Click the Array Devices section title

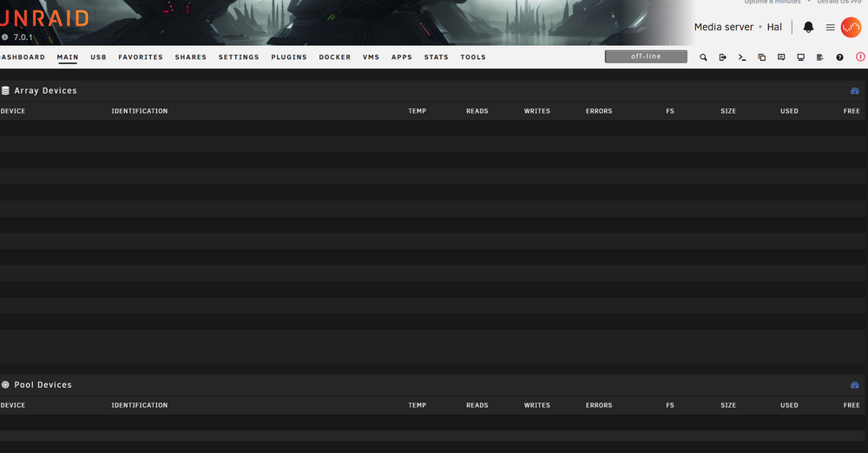point(45,91)
